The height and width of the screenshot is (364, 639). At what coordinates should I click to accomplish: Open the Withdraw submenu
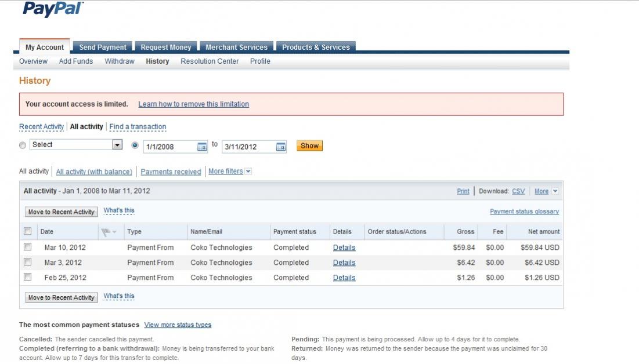(120, 61)
